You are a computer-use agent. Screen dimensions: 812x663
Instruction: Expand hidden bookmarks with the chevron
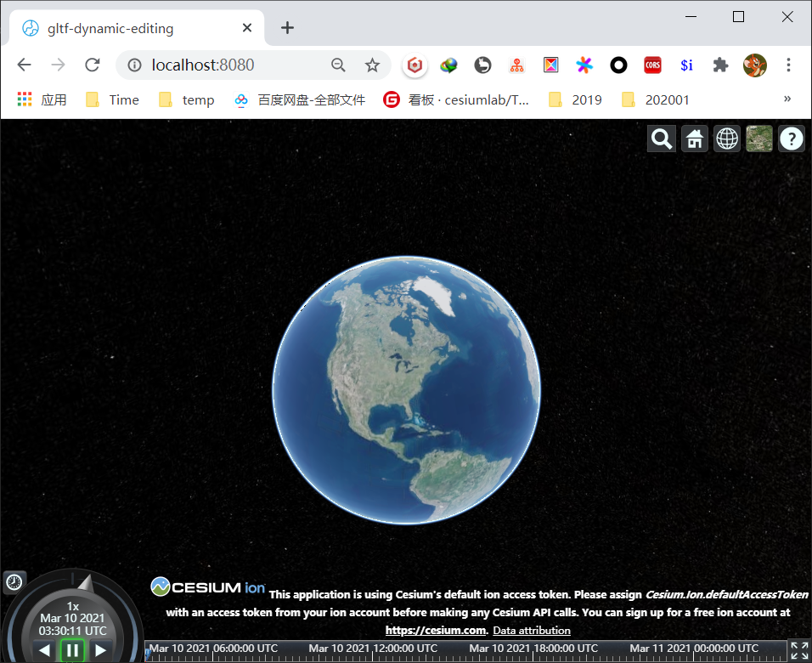point(787,99)
